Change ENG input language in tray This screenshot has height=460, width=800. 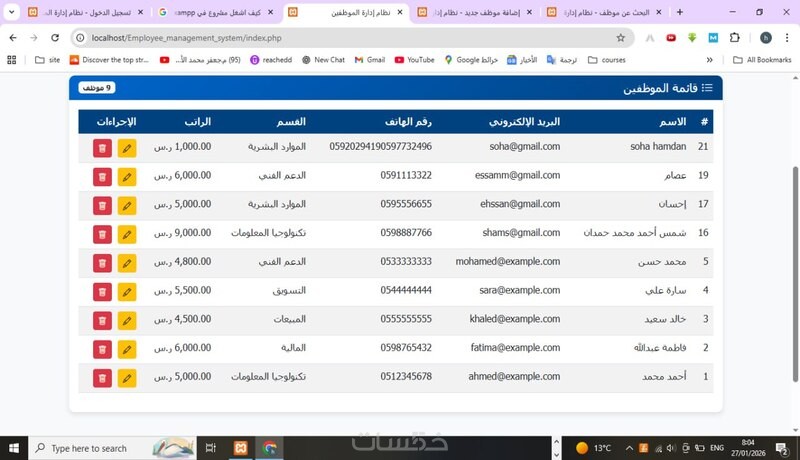[717, 448]
